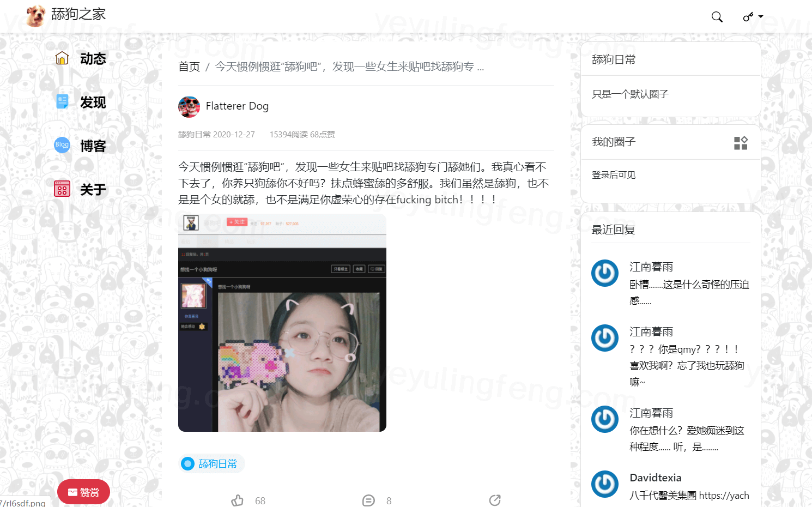This screenshot has height=507, width=812.
Task: Open 关于 in sidebar
Action: coord(93,190)
